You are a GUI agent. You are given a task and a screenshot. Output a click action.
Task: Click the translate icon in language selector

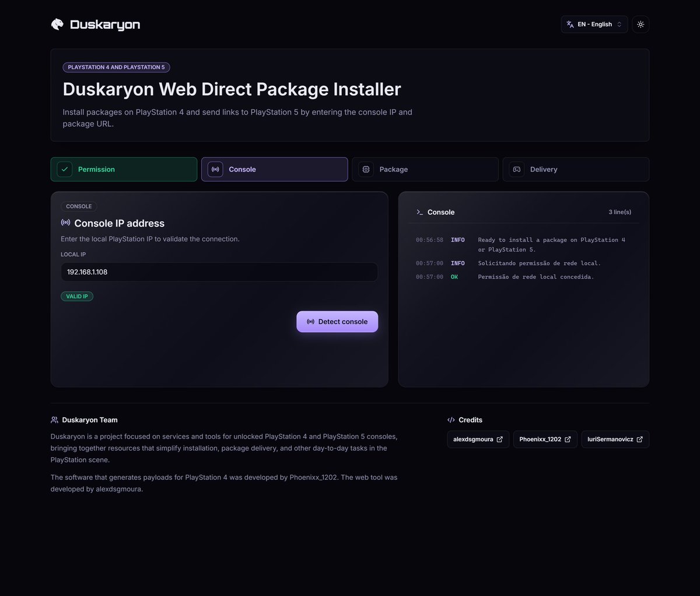click(x=570, y=24)
